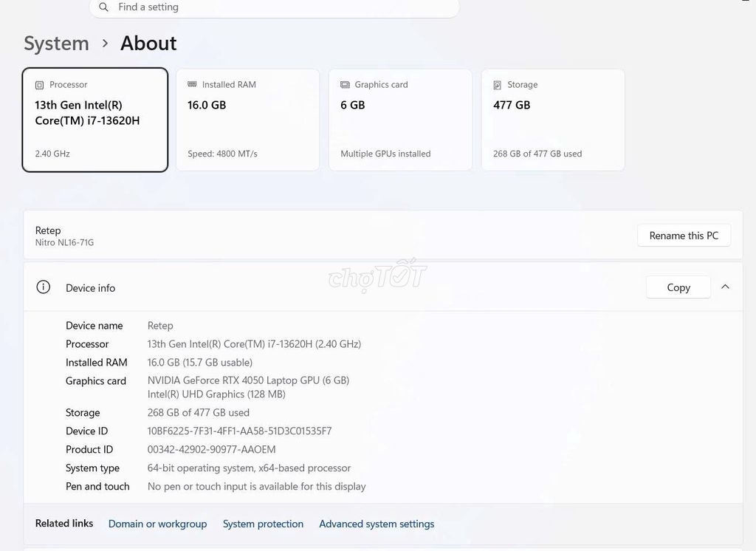This screenshot has height=551, width=756.
Task: Open the Graphics card card
Action: (400, 120)
